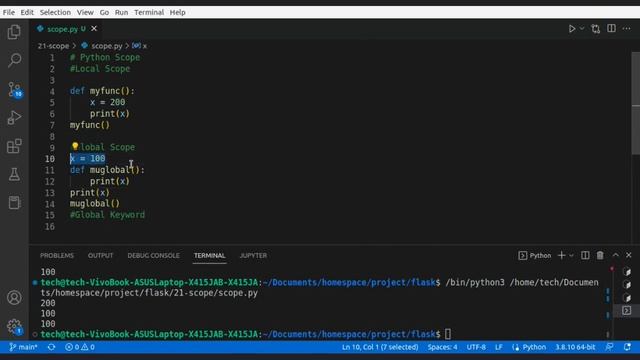This screenshot has width=640, height=360.
Task: Open the Selection menu
Action: click(x=55, y=12)
